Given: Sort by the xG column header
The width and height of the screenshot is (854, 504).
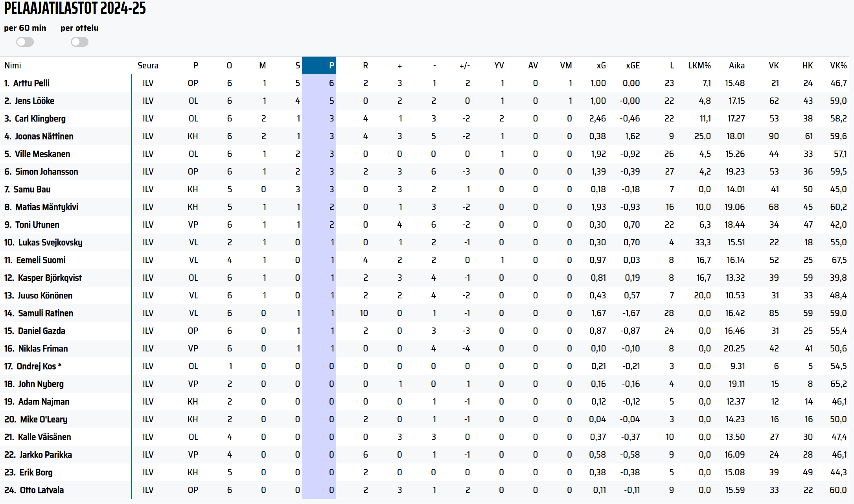Looking at the screenshot, I should click(x=601, y=66).
